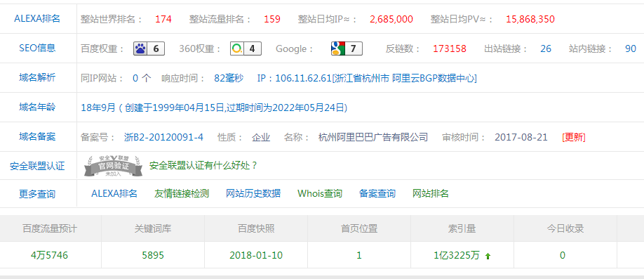Image resolution: width=644 pixels, height=279 pixels.
Task: Open the 域名年龄 row label
Action: point(37,108)
